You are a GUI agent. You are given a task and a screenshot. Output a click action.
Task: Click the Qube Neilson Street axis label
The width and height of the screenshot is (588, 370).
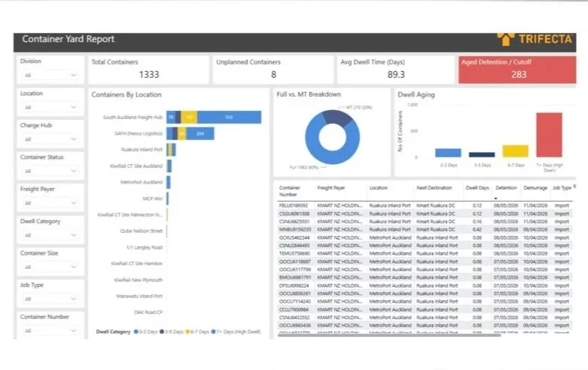pyautogui.click(x=141, y=231)
